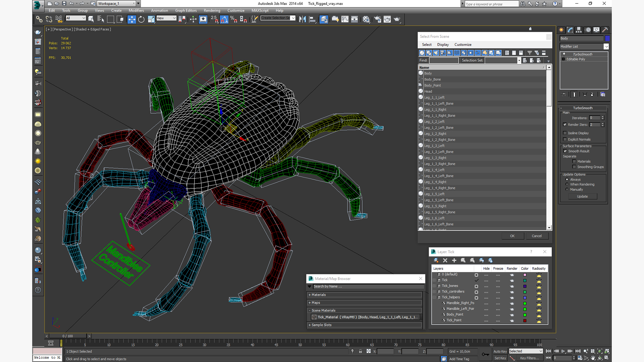Make Tick_bones the current layer checkbox
The height and width of the screenshot is (362, 644).
pos(476,286)
